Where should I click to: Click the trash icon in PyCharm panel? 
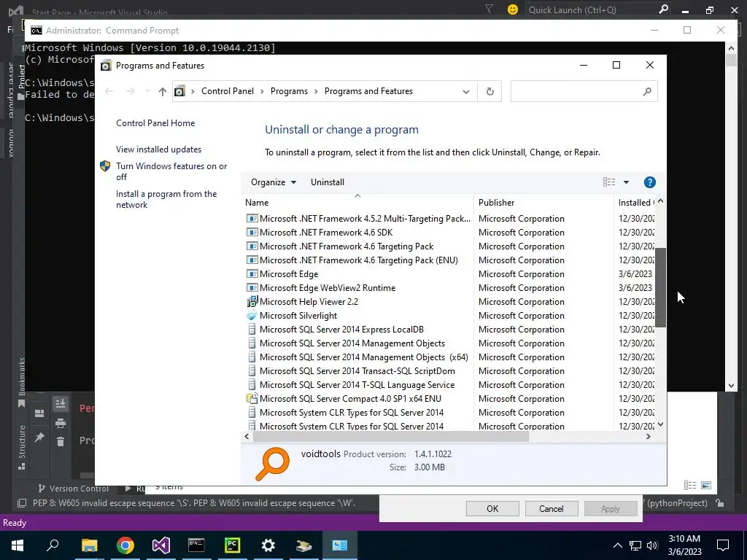pos(61,441)
